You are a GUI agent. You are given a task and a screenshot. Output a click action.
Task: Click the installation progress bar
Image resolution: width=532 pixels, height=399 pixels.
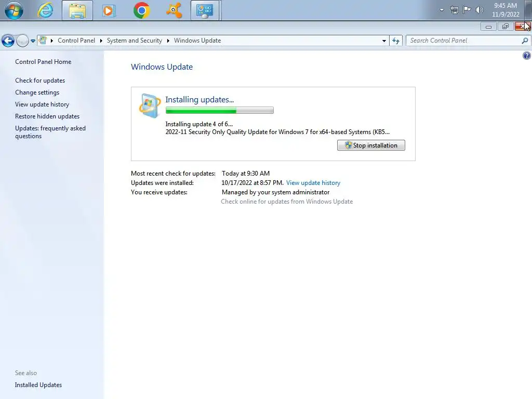click(x=220, y=110)
